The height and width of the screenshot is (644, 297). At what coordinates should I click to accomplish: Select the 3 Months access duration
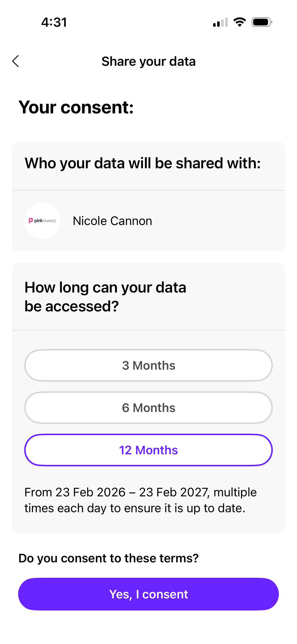point(148,365)
